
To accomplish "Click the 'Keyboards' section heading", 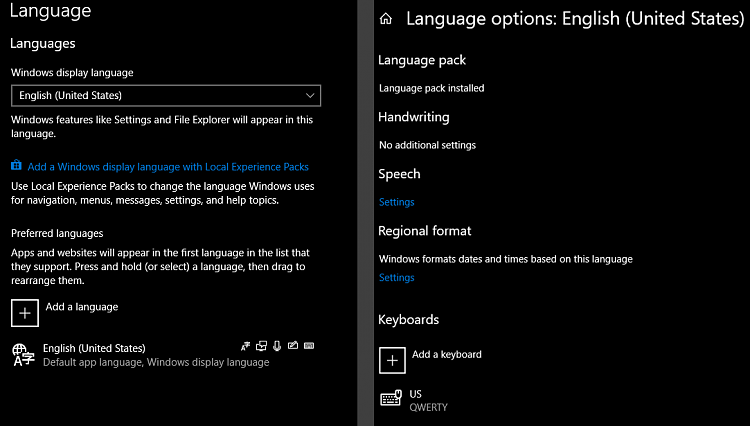I will click(x=408, y=319).
